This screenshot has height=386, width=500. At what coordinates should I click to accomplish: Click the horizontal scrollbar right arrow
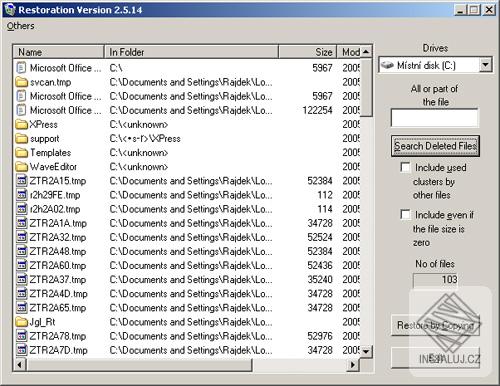[x=352, y=365]
